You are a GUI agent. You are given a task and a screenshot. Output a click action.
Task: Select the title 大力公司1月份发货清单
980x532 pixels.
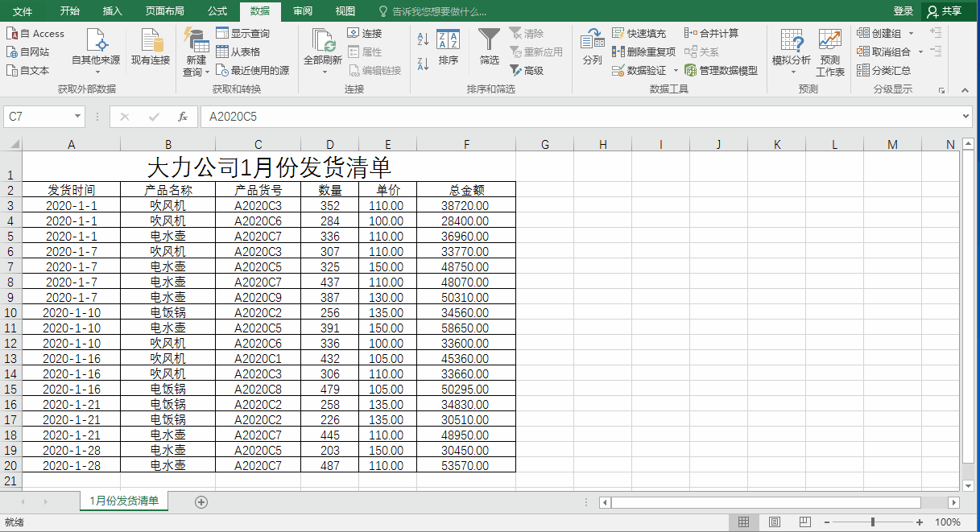pos(269,167)
